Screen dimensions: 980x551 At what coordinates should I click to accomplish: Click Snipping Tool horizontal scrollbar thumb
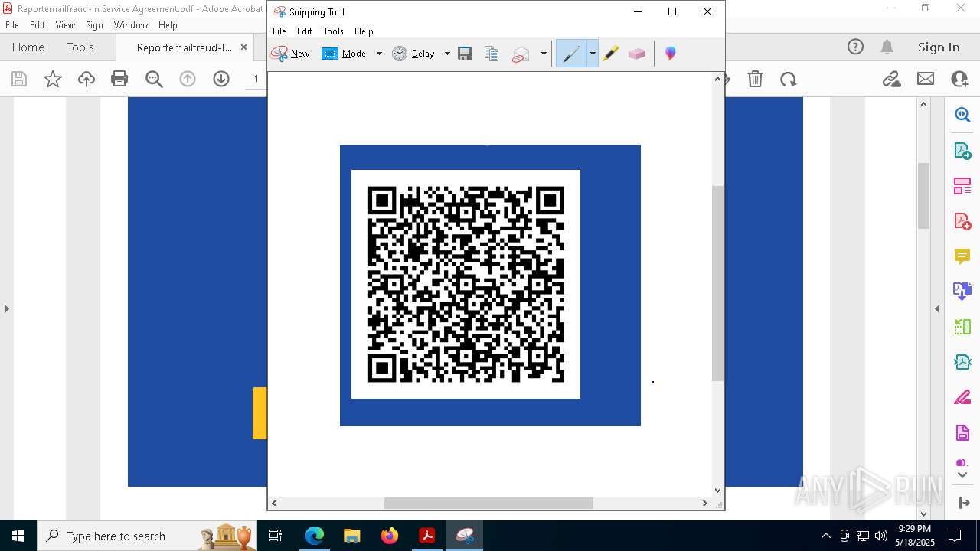[x=488, y=503]
